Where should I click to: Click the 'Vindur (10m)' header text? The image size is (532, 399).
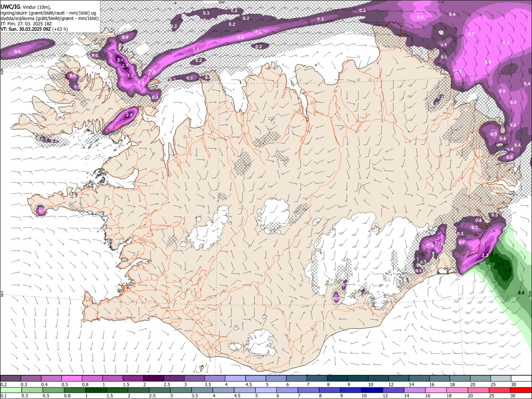36,7
